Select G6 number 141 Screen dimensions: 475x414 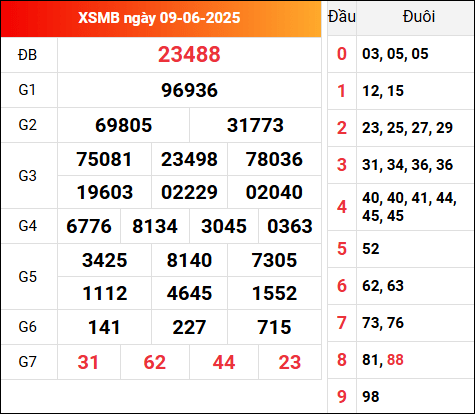coord(104,327)
